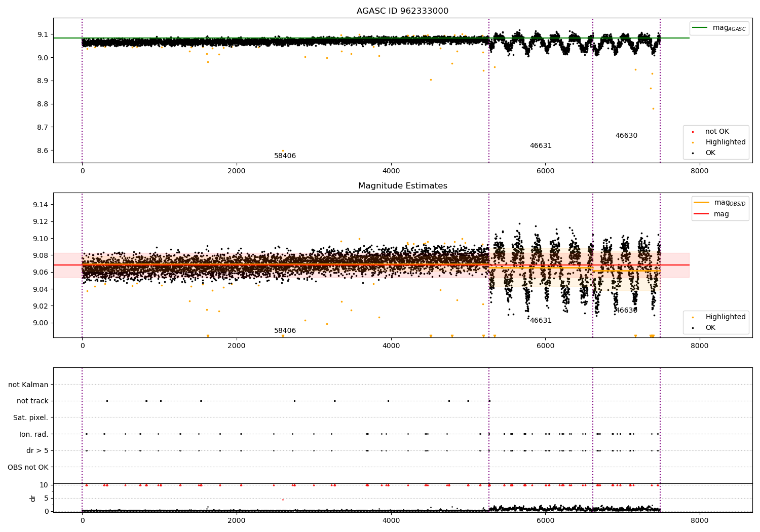Click the 'dr' axis label at bottom left
The height and width of the screenshot is (532, 760).
point(33,498)
